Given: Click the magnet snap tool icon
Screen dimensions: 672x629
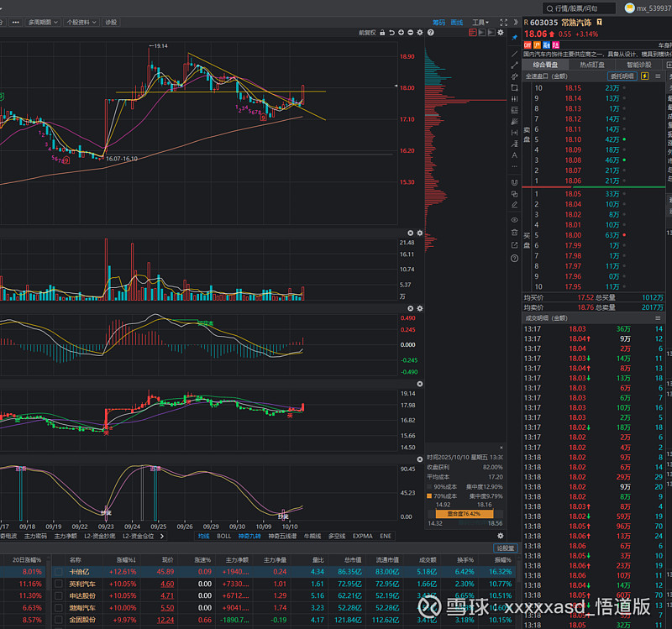Looking at the screenshot, I should pyautogui.click(x=514, y=182).
